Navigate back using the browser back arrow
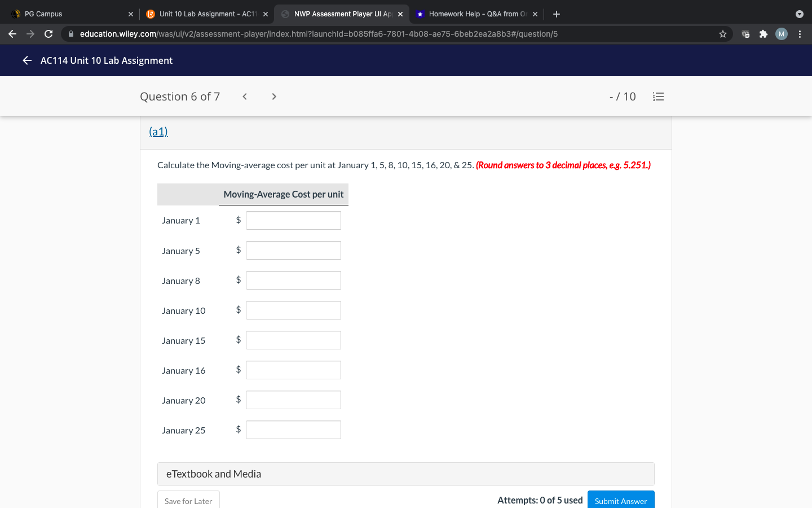The image size is (812, 508). [12, 34]
